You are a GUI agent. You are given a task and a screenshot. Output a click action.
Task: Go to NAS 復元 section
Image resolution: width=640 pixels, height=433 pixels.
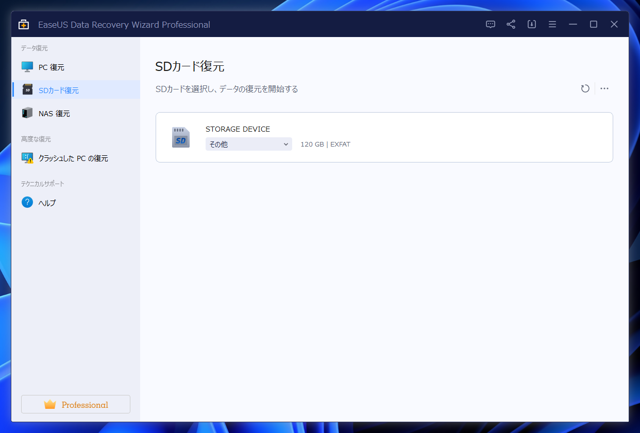click(76, 113)
